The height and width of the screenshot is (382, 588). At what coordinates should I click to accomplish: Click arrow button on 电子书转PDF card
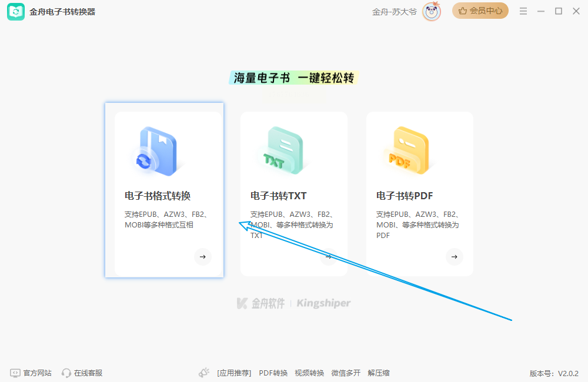[x=455, y=257]
